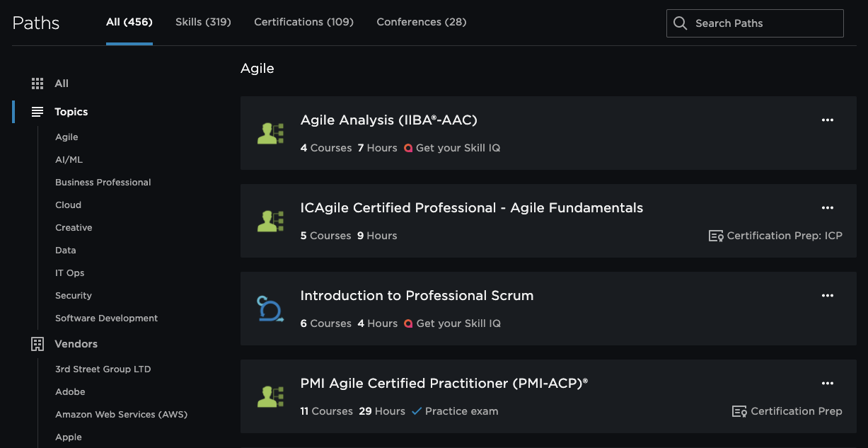Choose the AI/ML topic

69,160
